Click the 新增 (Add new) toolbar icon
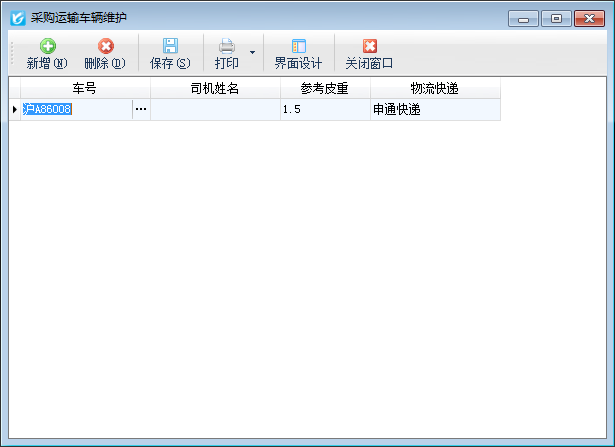The image size is (615, 447). 46,47
